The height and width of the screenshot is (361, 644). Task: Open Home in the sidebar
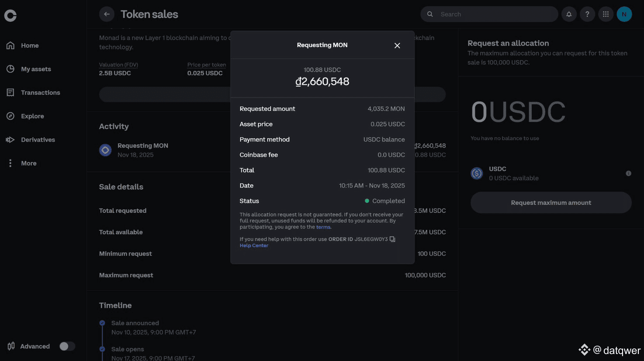coord(29,45)
